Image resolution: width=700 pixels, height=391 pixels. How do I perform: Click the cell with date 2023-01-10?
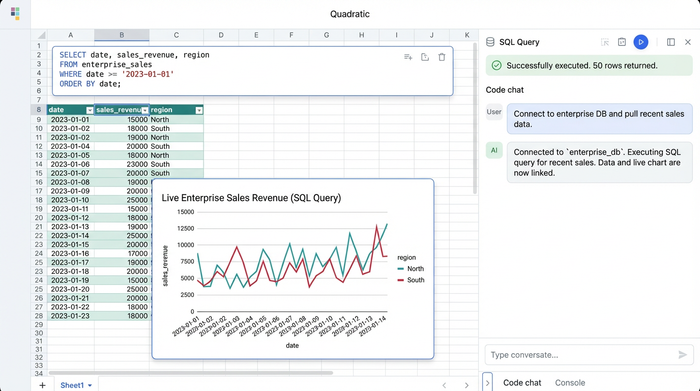70,200
